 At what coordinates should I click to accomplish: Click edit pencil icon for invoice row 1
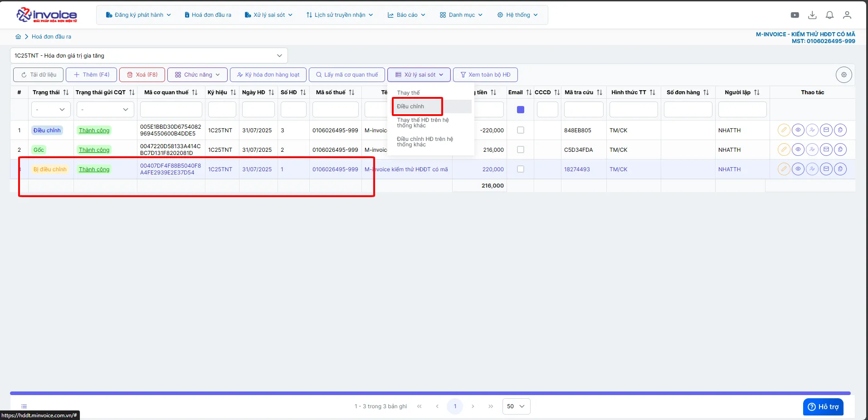tap(784, 130)
